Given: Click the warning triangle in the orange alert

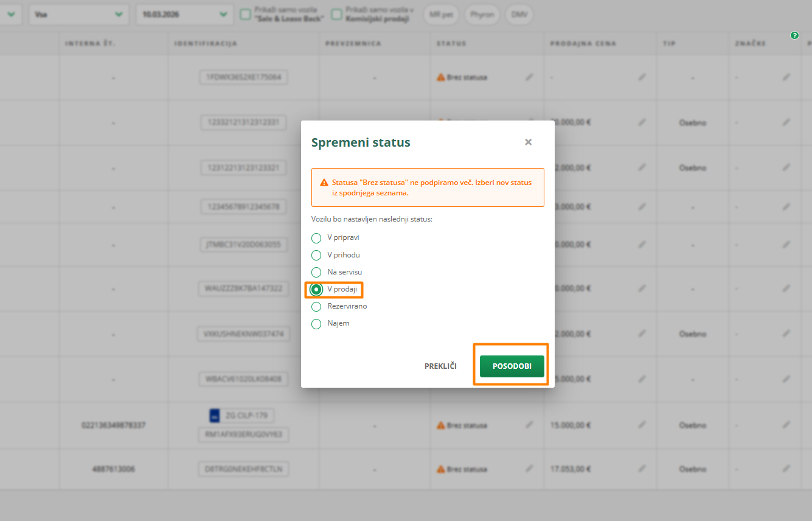Looking at the screenshot, I should (324, 182).
